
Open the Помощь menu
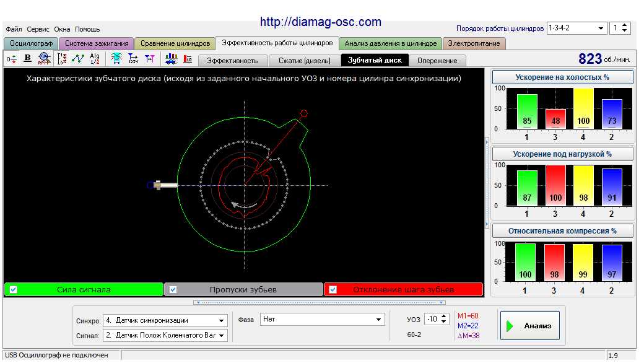(87, 29)
